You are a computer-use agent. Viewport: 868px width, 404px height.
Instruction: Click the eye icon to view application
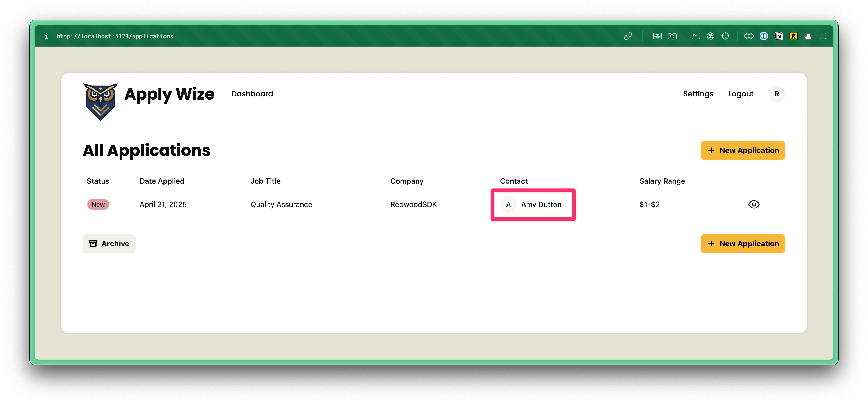[753, 204]
